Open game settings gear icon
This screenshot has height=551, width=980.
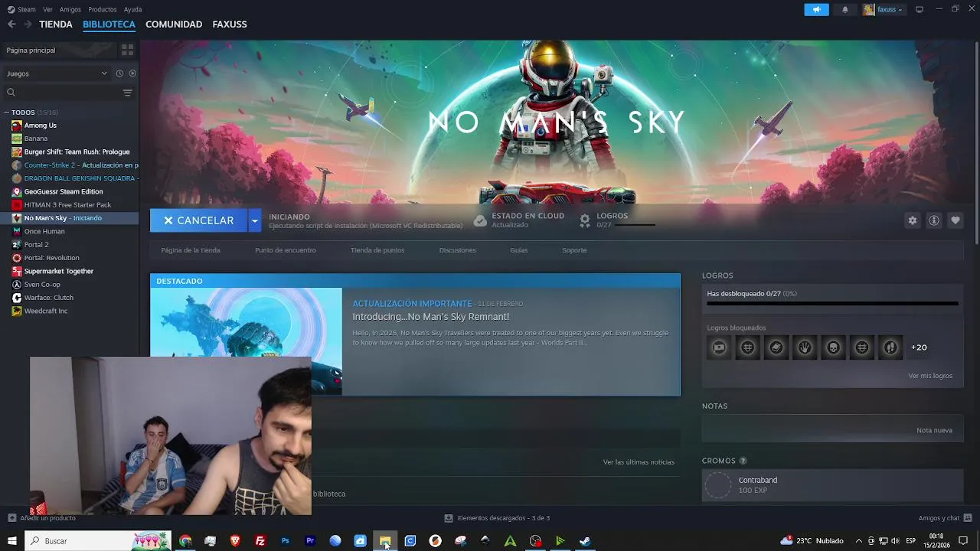912,220
